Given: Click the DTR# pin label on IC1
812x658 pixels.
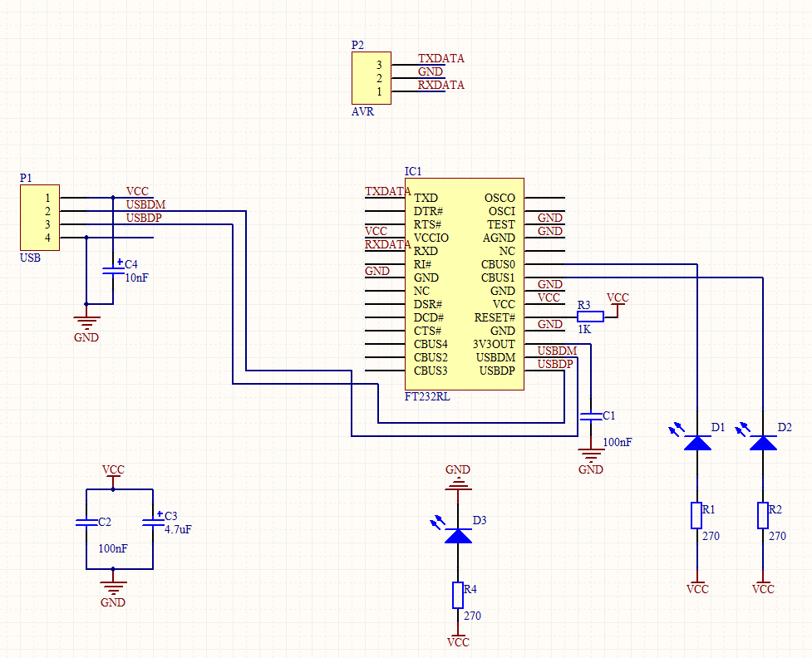Looking at the screenshot, I should pos(428,211).
